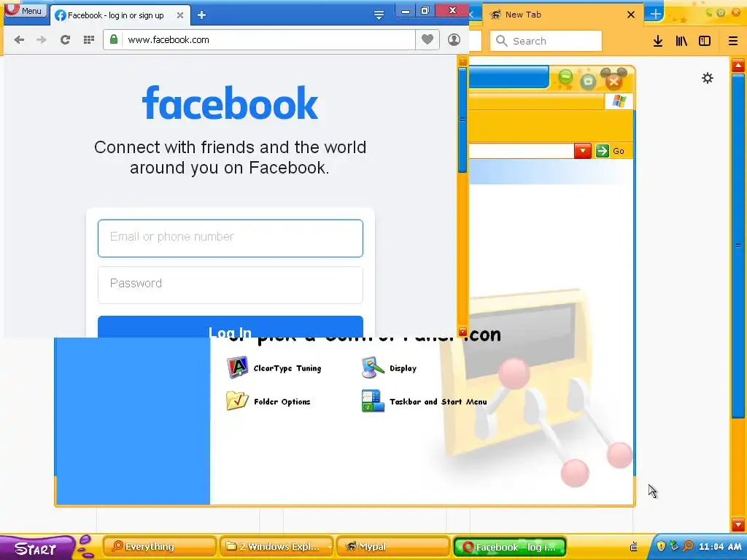Click the Password field
Viewport: 747px width, 560px height.
(x=231, y=284)
